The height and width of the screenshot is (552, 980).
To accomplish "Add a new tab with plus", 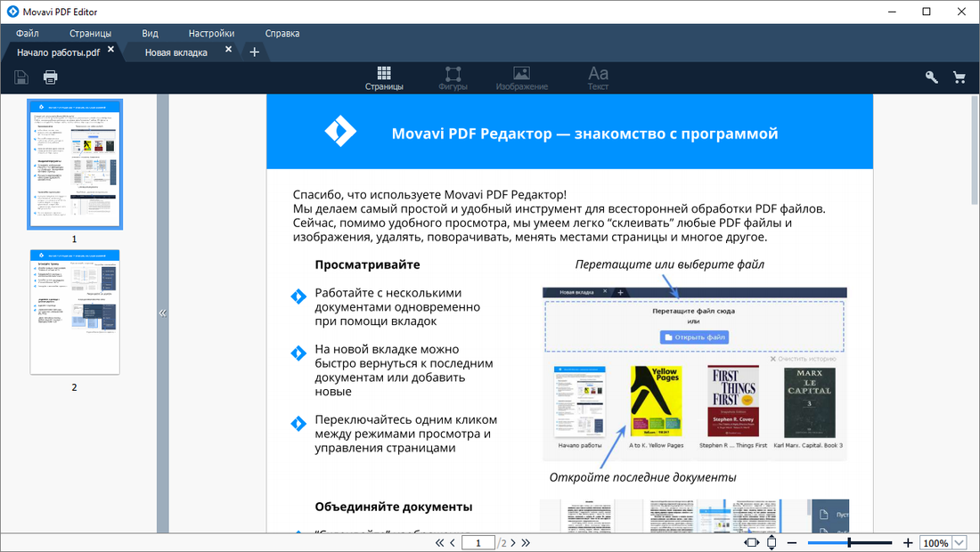I will point(255,53).
